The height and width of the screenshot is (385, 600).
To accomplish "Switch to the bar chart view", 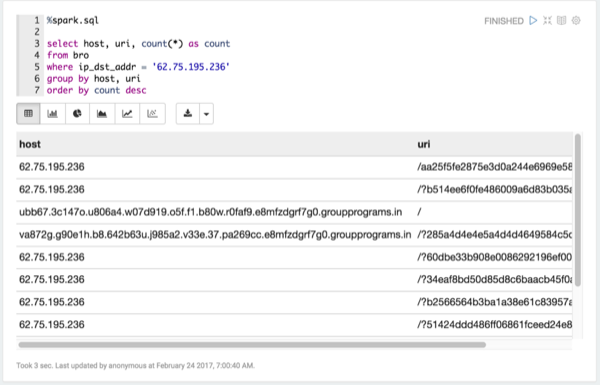I will tap(52, 114).
